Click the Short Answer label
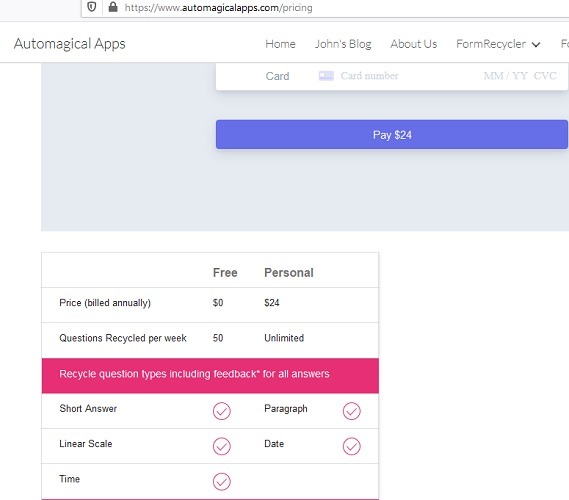This screenshot has width=569, height=500. pos(88,409)
